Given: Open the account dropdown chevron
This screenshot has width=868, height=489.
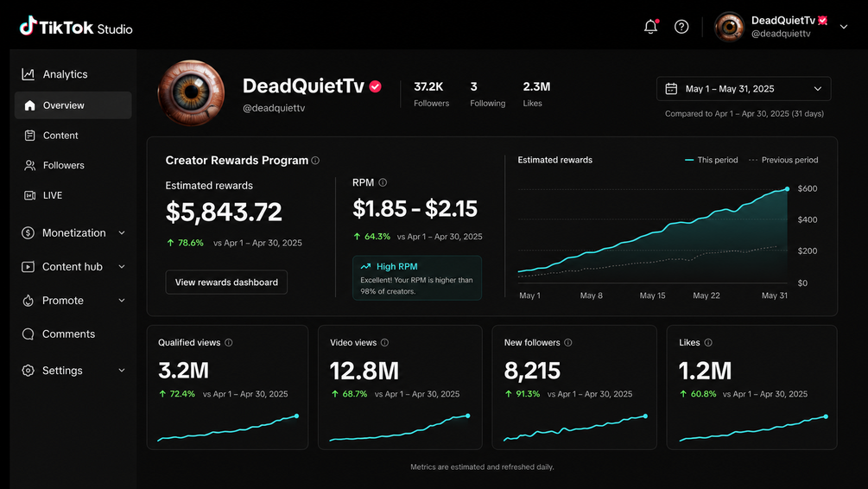Looking at the screenshot, I should (x=844, y=27).
